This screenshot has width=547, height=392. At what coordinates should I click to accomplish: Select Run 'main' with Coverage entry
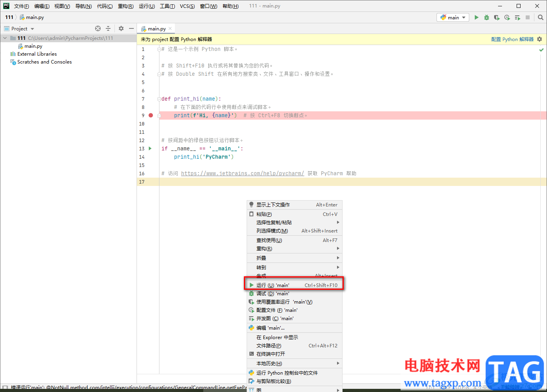294,302
